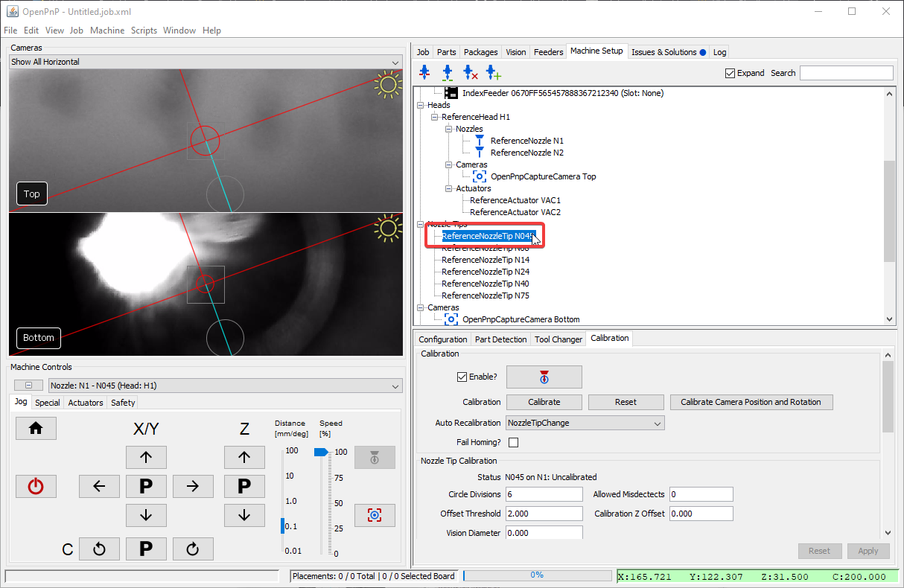Click rotate C counterclockwise icon

click(x=99, y=549)
